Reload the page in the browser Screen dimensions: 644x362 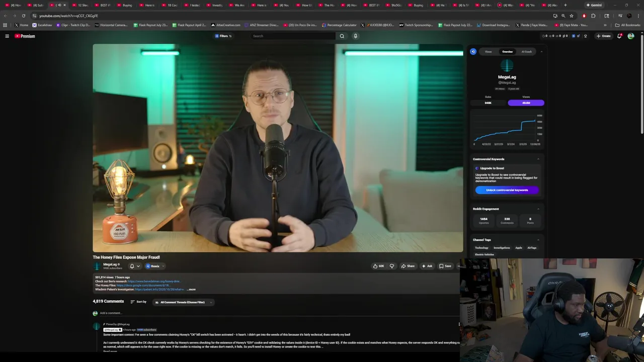pyautogui.click(x=23, y=16)
